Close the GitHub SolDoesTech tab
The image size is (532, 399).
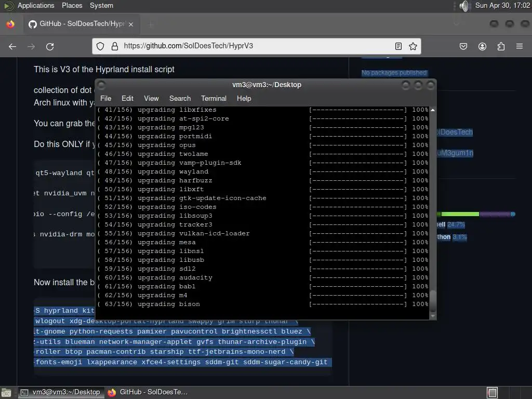tap(130, 24)
